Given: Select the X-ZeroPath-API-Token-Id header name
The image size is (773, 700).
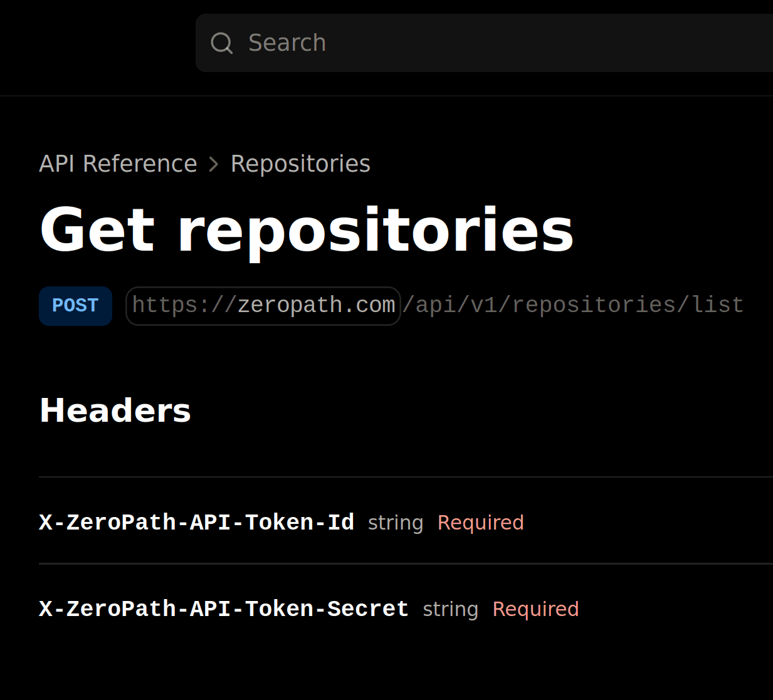Looking at the screenshot, I should coord(196,522).
